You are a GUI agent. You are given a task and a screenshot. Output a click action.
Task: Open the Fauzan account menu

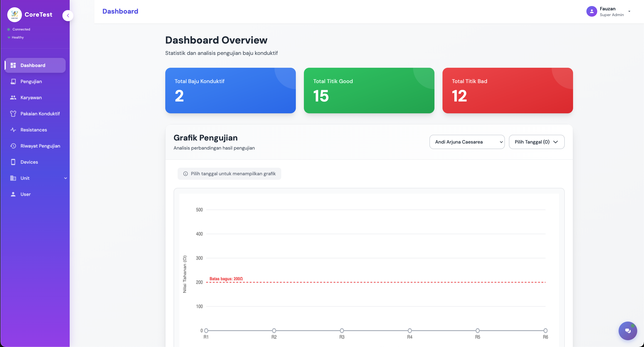tap(609, 11)
